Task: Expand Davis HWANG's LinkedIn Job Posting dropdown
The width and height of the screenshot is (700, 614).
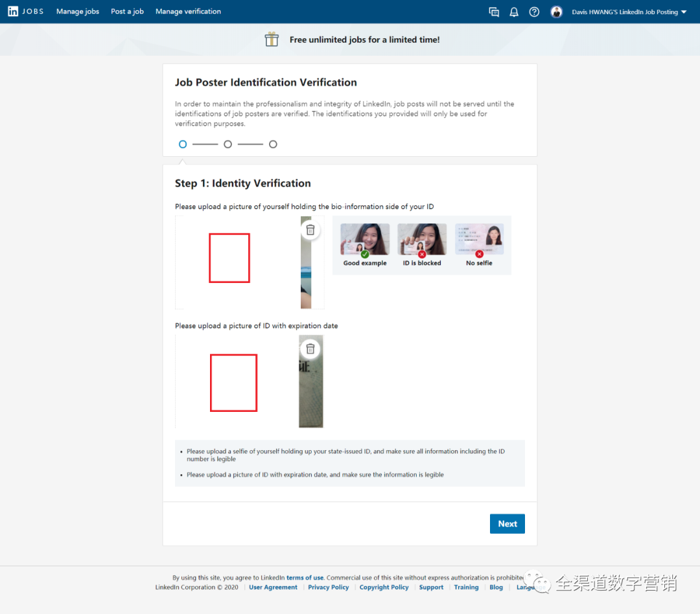Action: point(629,12)
